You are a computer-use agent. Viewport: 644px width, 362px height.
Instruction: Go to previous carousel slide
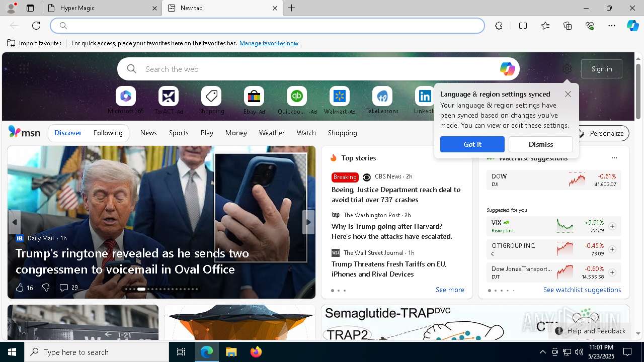pos(14,222)
